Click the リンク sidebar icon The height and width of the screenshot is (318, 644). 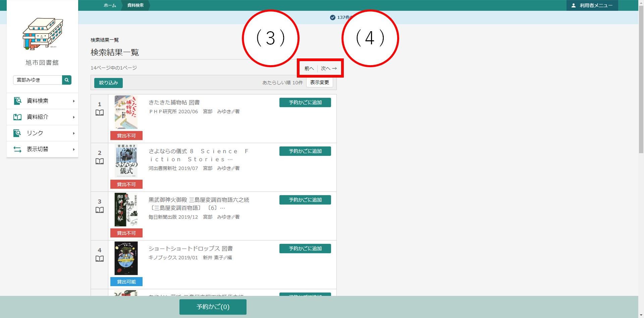[x=17, y=133]
